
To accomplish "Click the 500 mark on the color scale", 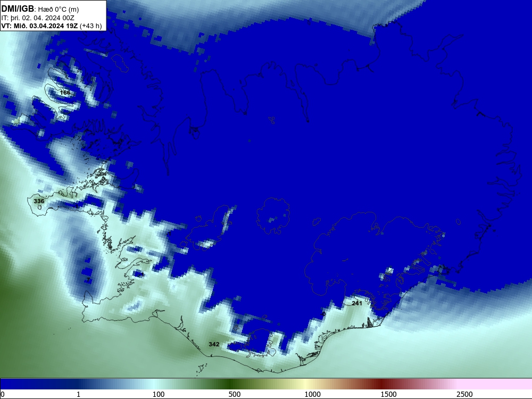I will [235, 394].
